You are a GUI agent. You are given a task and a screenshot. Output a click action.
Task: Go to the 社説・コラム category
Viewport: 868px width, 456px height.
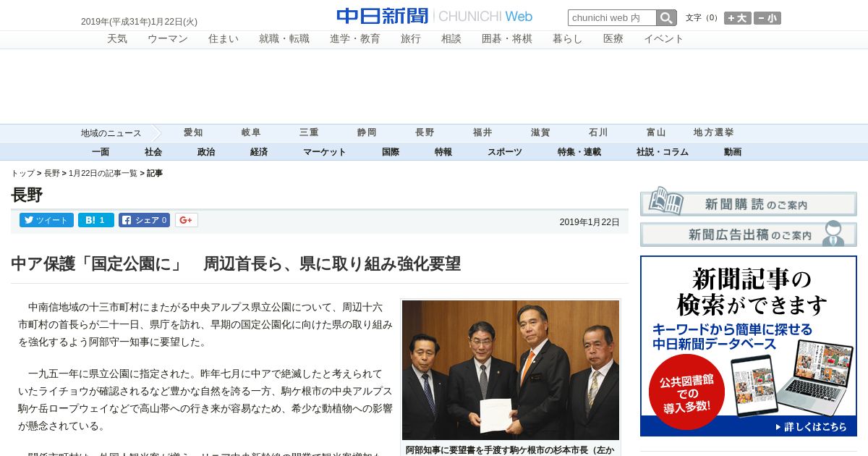pos(663,152)
